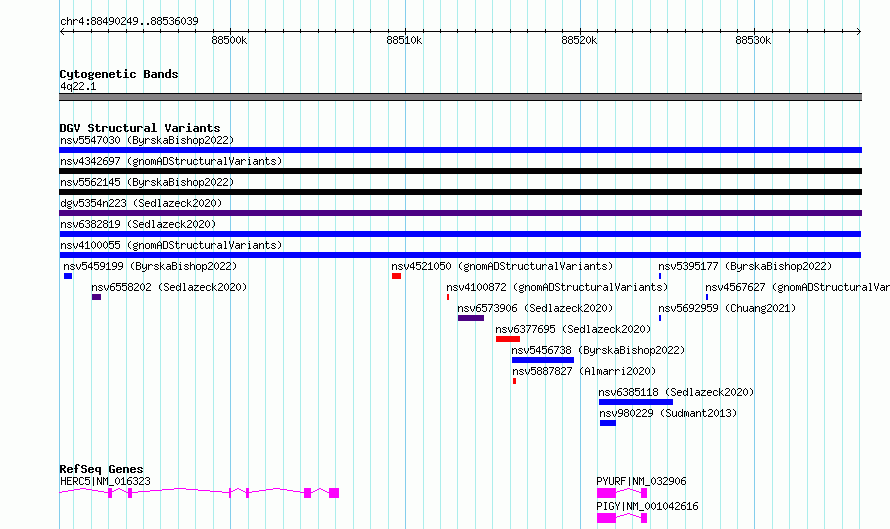
Task: Click the nsv5395177 (ByrskaBishop2022) label
Action: pyautogui.click(x=745, y=266)
